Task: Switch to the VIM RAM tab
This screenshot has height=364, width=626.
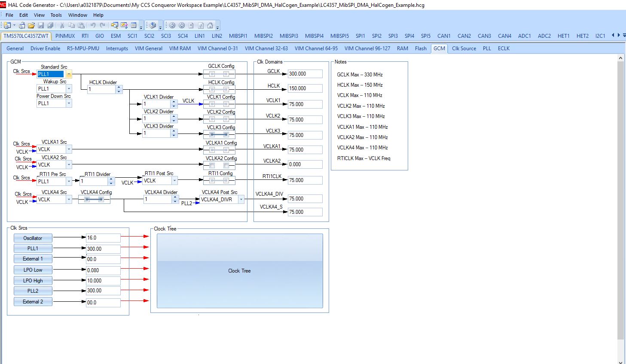Action: tap(180, 49)
